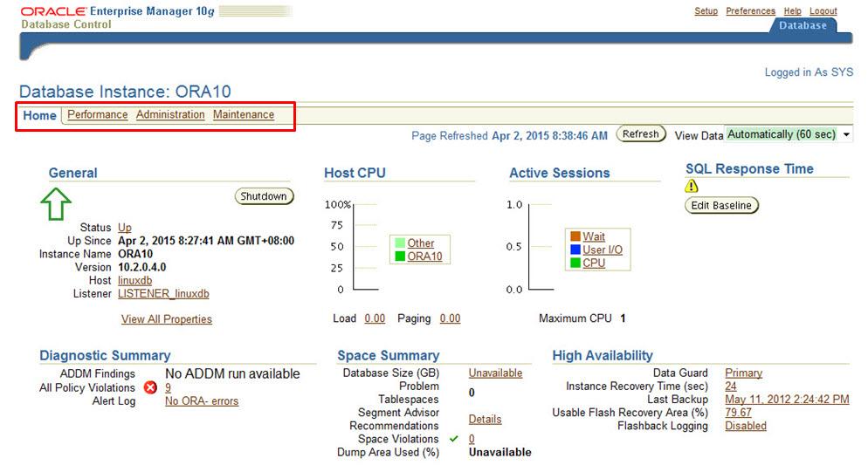
Task: Open the Administration tab
Action: point(170,114)
